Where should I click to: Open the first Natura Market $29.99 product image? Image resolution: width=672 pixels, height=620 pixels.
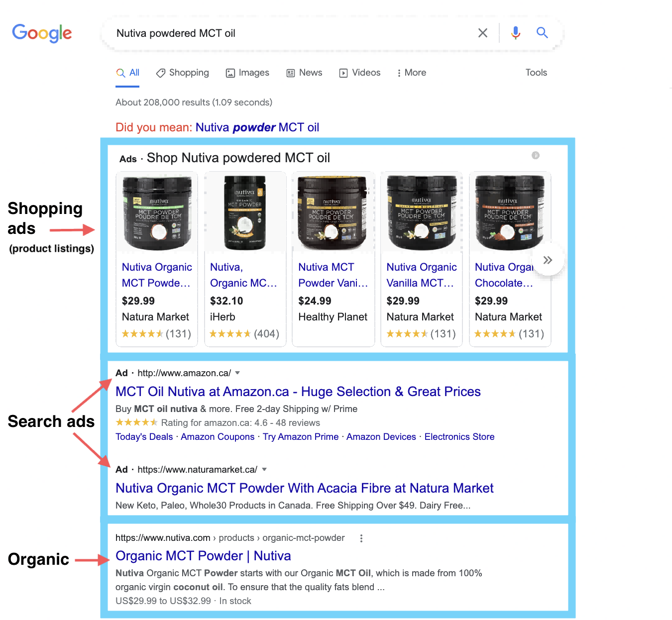pos(157,212)
